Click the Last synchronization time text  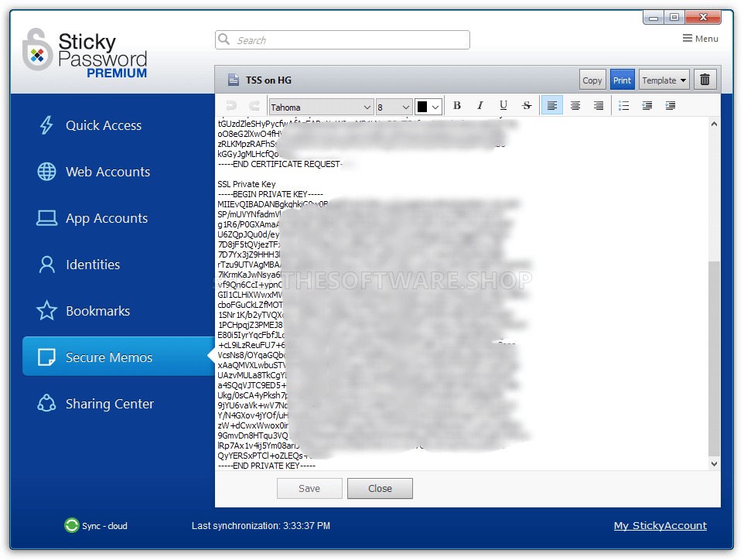261,525
